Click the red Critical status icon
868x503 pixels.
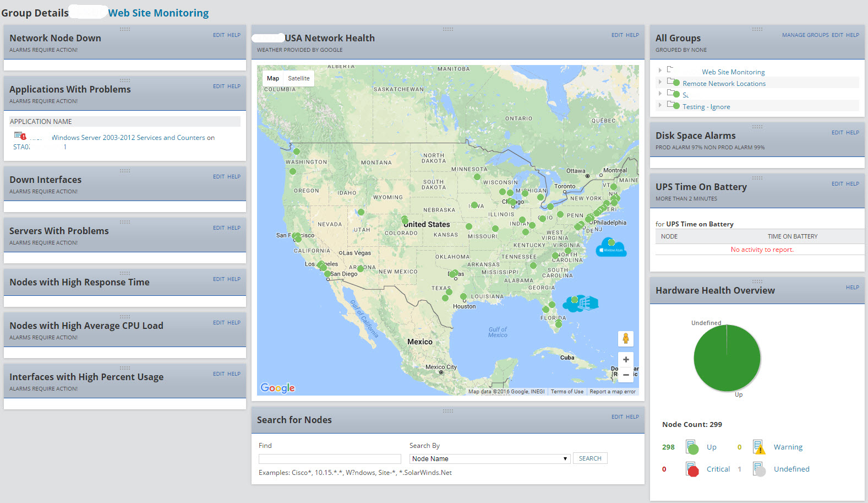coord(692,469)
